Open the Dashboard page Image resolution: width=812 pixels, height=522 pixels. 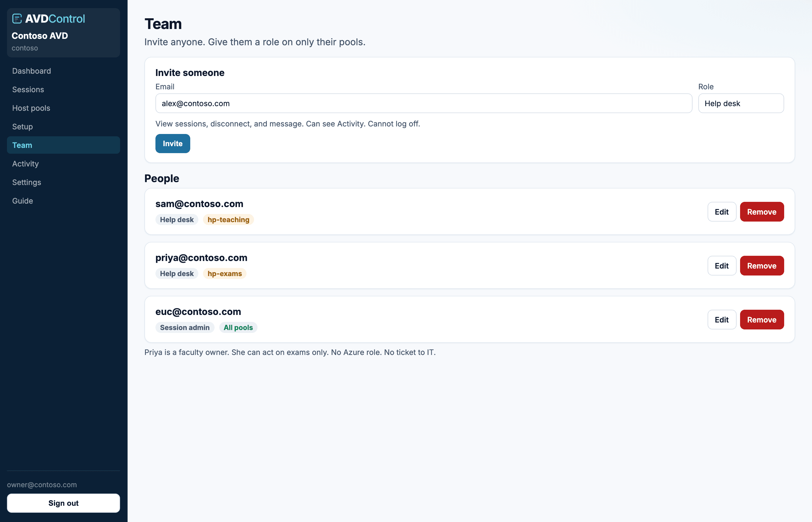click(x=64, y=71)
